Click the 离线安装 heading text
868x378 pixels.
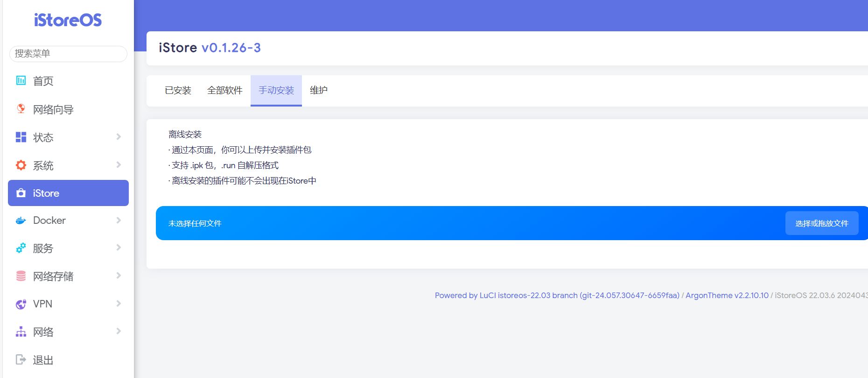185,135
